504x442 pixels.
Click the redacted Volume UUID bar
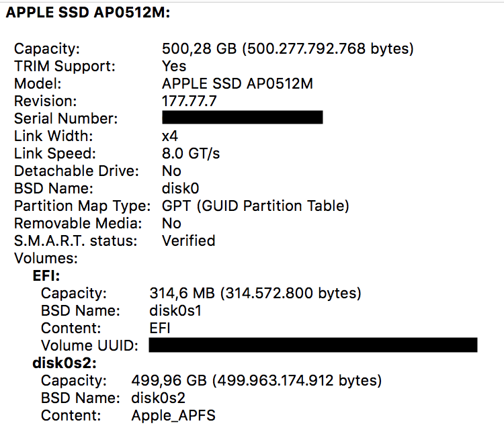coord(312,346)
